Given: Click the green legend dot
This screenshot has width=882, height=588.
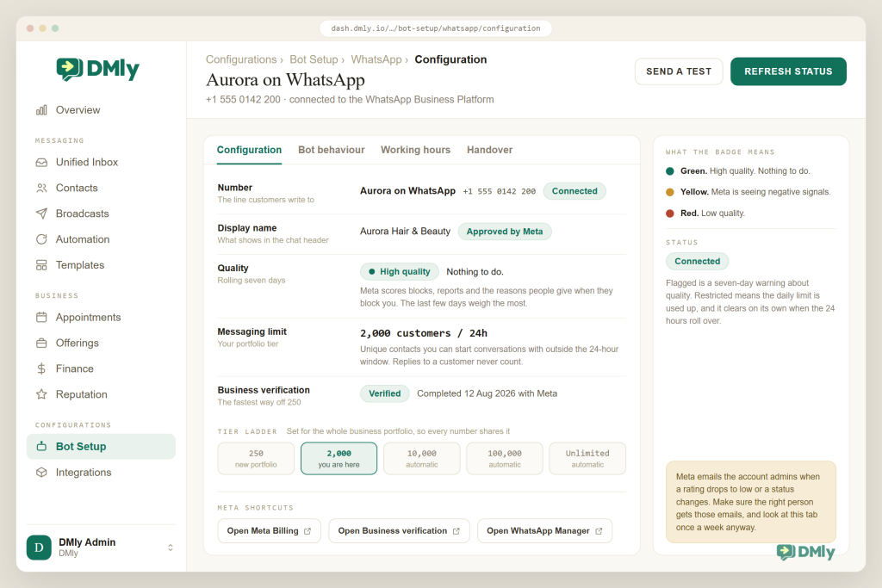Looking at the screenshot, I should [670, 171].
